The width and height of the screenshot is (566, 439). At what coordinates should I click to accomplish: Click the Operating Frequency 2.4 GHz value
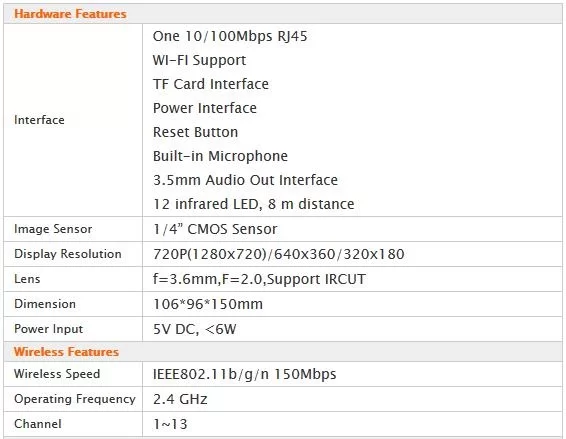point(180,399)
